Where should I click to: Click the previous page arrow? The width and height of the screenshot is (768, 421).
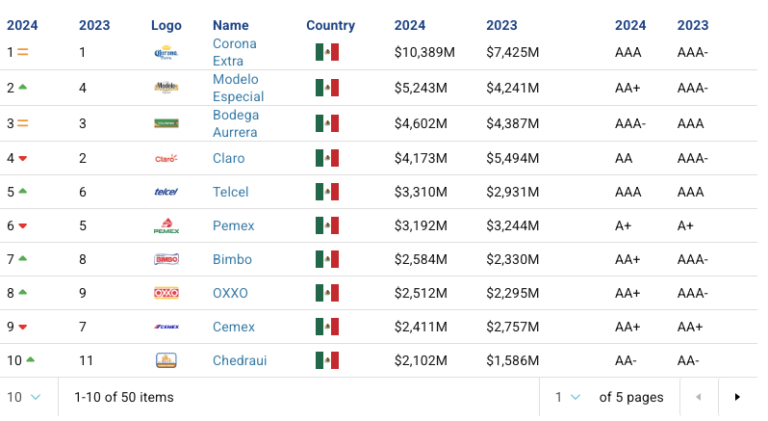point(698,397)
